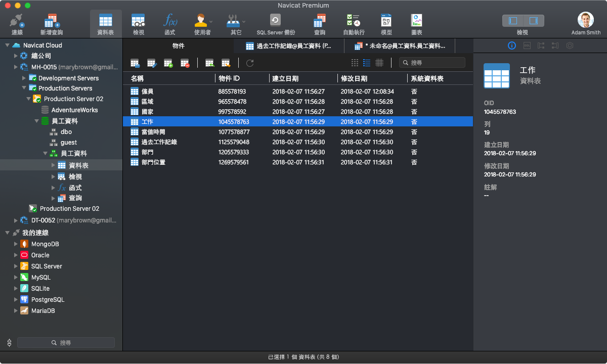Click the 查詢 (Query) toolbar icon

(320, 21)
